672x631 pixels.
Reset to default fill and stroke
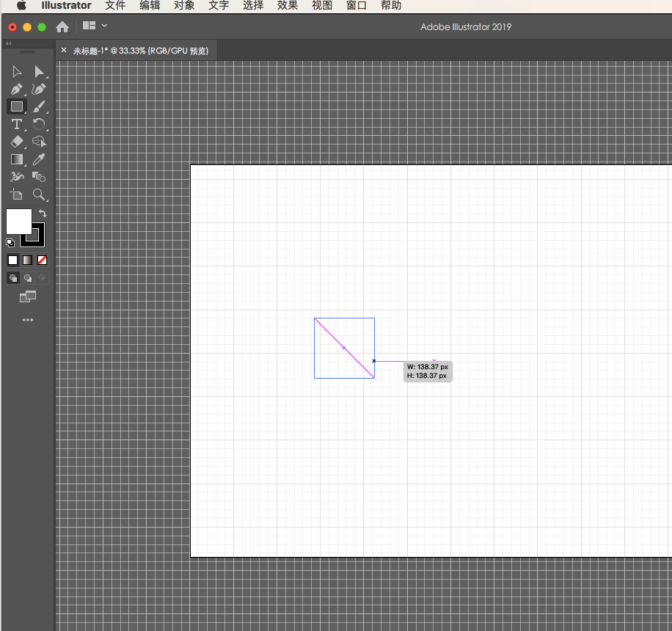pos(10,243)
